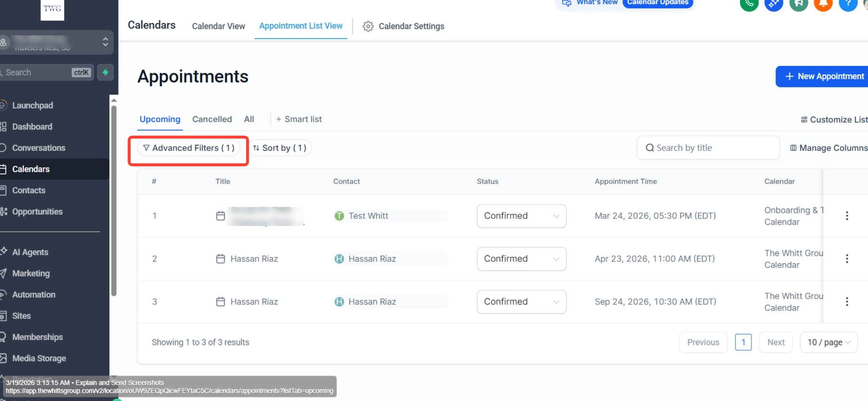This screenshot has height=401, width=868.
Task: Open the three-dot menu for Apr 23 appointment
Action: pyautogui.click(x=847, y=259)
